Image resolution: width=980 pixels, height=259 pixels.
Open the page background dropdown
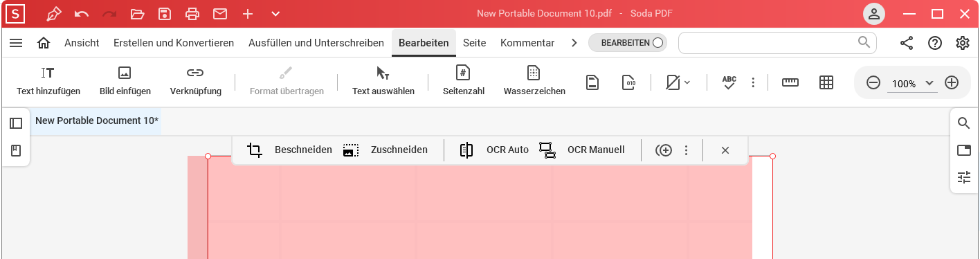pyautogui.click(x=678, y=82)
